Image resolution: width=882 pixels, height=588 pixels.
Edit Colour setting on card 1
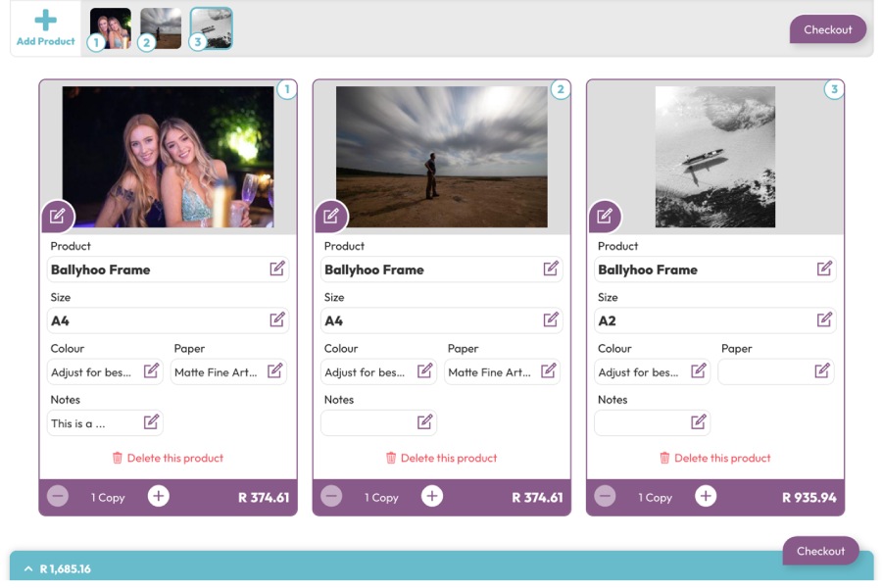(151, 370)
